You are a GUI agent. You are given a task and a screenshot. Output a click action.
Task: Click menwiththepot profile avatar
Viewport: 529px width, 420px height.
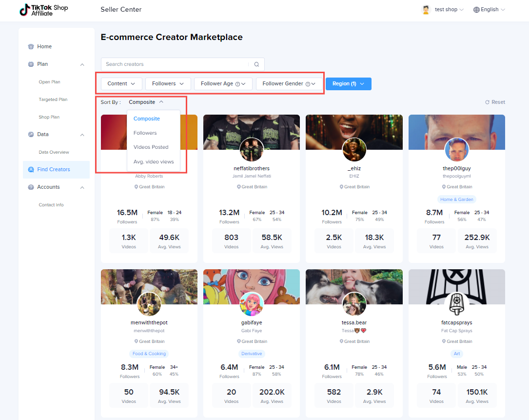tap(149, 304)
